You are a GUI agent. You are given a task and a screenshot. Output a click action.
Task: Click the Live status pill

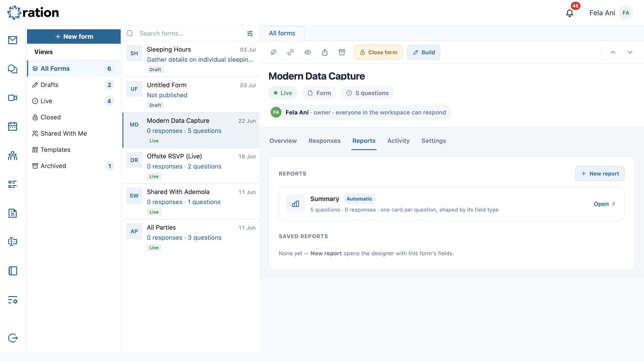click(x=283, y=93)
